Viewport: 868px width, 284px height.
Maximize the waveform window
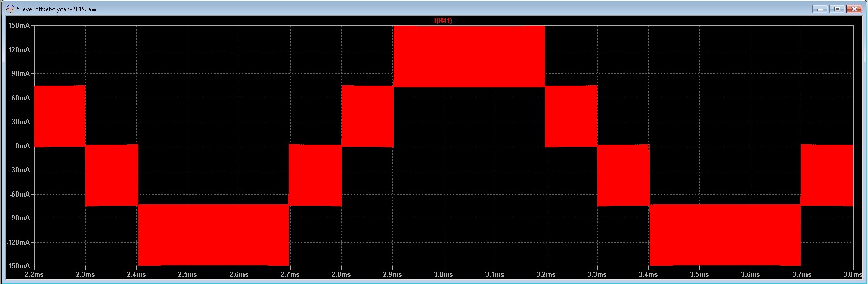point(837,9)
